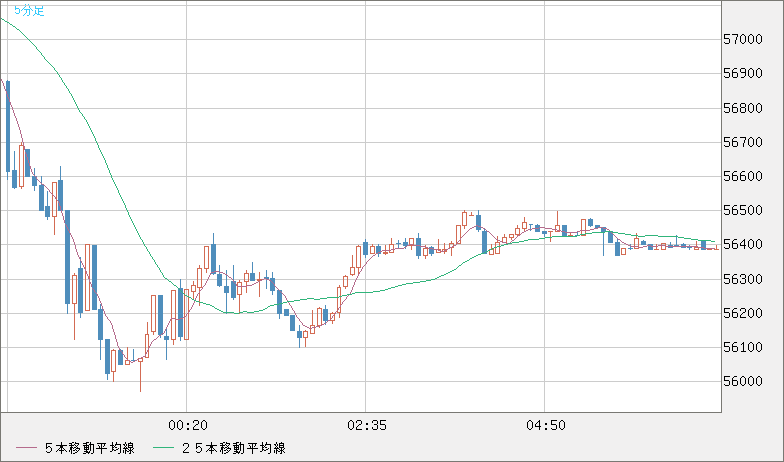
Task: Click the 56100 price axis label
Action: 743,347
